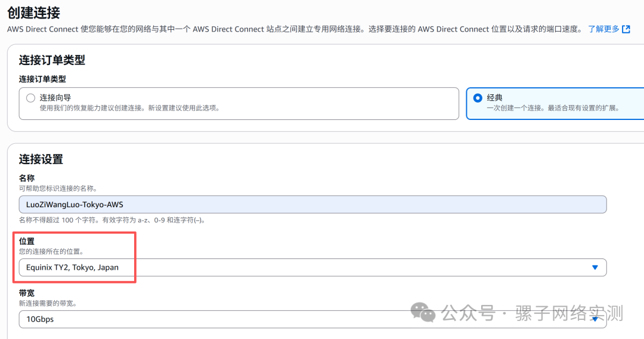The height and width of the screenshot is (339, 644).
Task: Click the 创建连接 page heading
Action: [33, 12]
